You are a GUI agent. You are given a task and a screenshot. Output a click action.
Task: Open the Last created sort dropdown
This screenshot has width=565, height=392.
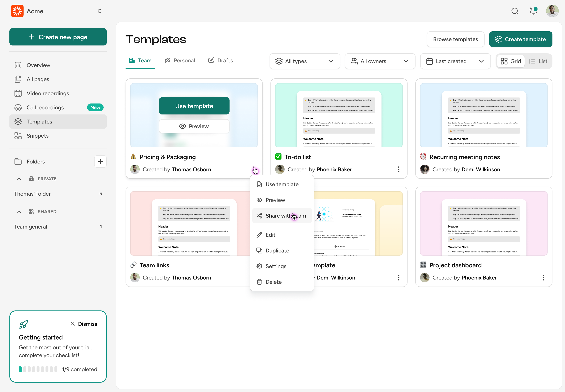click(455, 61)
